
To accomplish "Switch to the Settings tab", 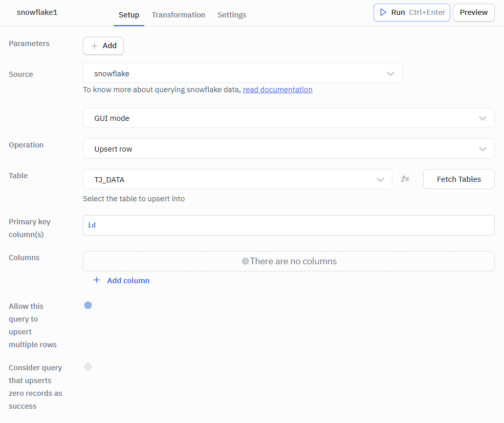I will [x=232, y=15].
